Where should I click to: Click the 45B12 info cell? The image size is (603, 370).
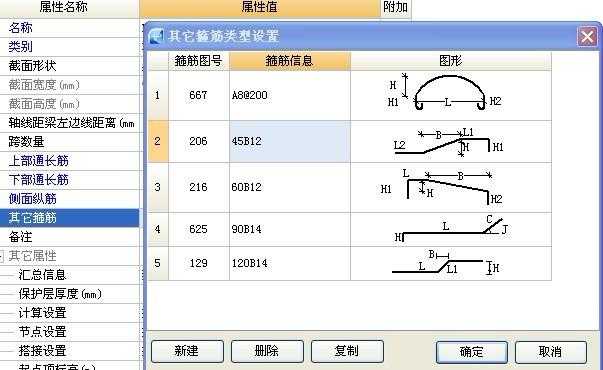point(290,141)
